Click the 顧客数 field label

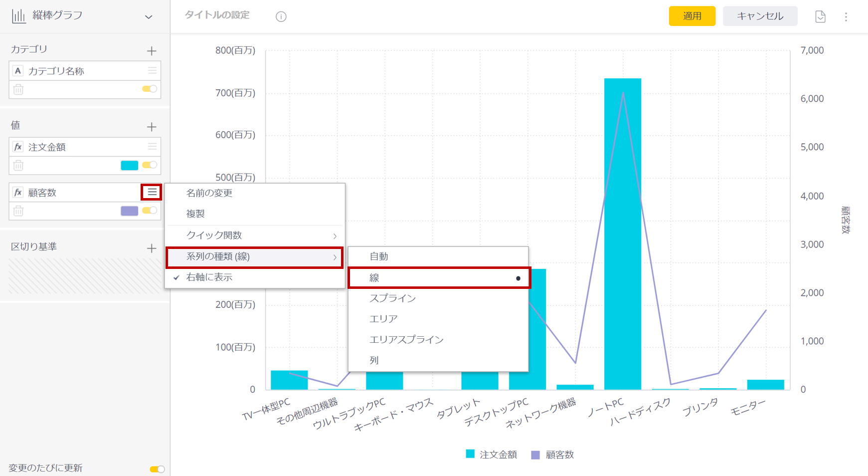42,193
